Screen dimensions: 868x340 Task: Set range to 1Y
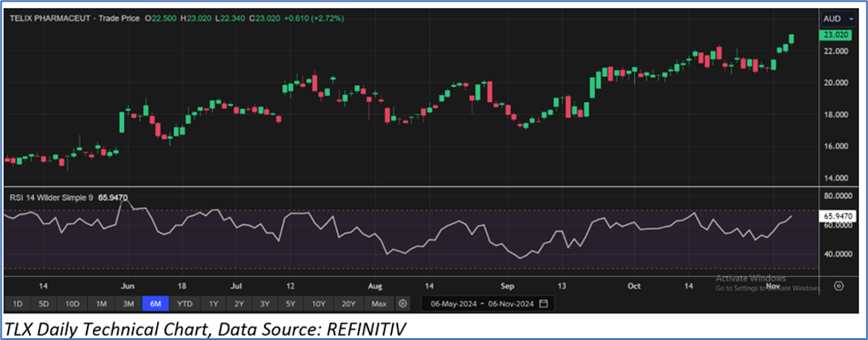pyautogui.click(x=214, y=304)
